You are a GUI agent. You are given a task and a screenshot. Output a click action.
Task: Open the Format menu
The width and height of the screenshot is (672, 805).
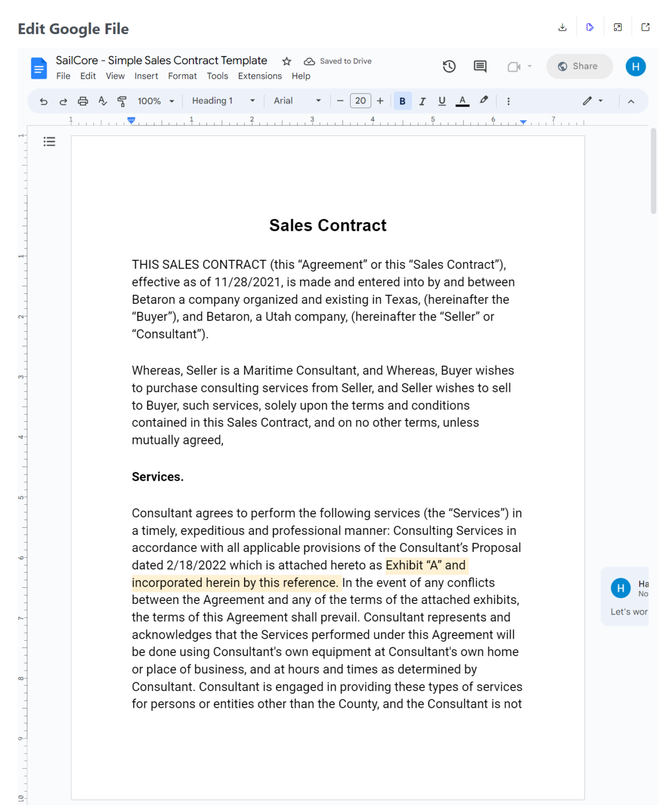point(182,76)
